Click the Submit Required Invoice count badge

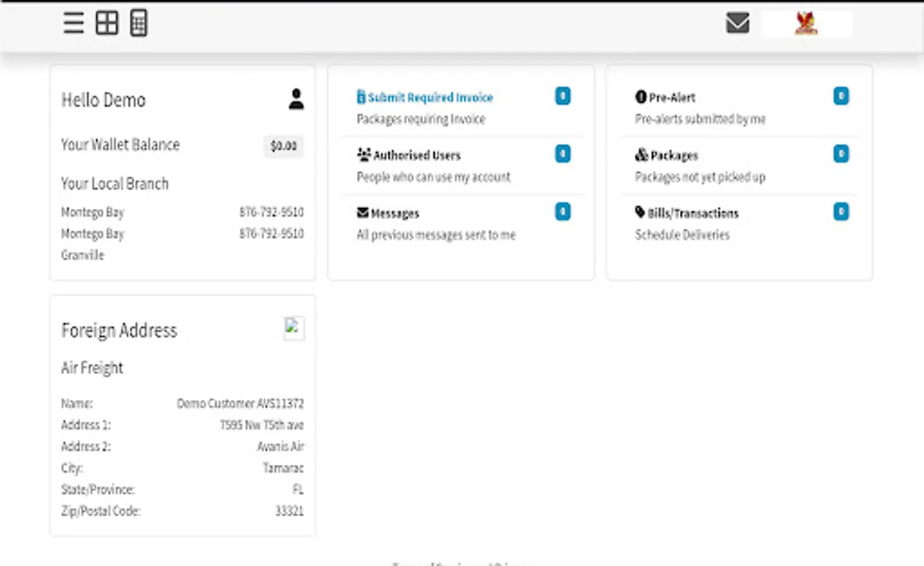pyautogui.click(x=563, y=96)
